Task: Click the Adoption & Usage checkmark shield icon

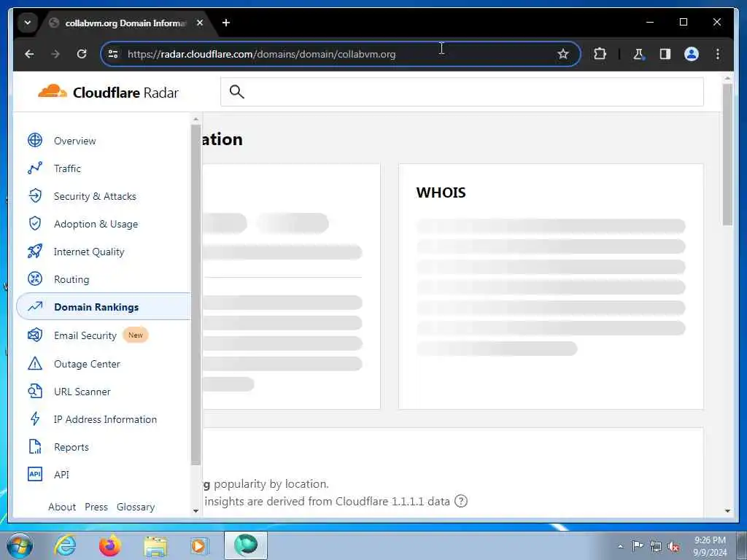Action: point(35,223)
